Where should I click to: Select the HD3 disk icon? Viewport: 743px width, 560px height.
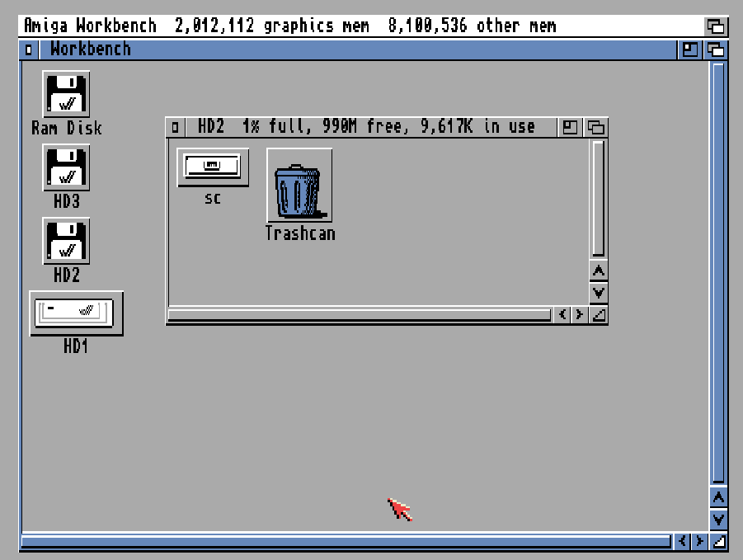[66, 167]
